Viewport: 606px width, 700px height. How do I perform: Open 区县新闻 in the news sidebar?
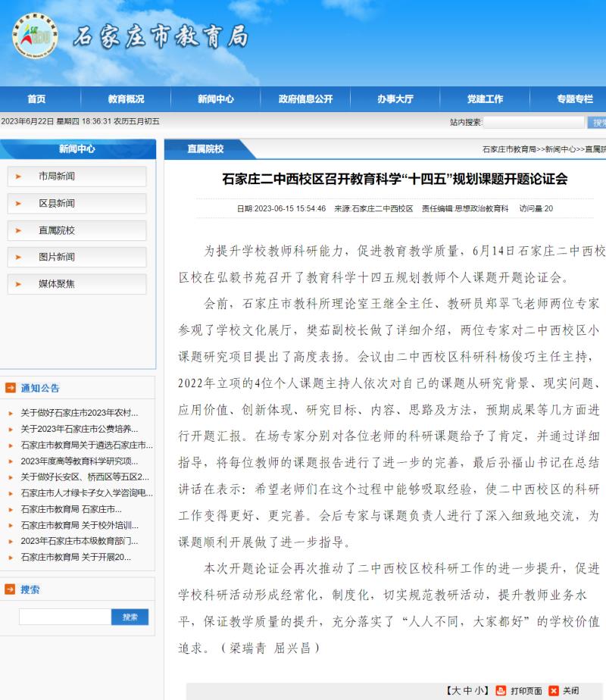click(x=57, y=204)
